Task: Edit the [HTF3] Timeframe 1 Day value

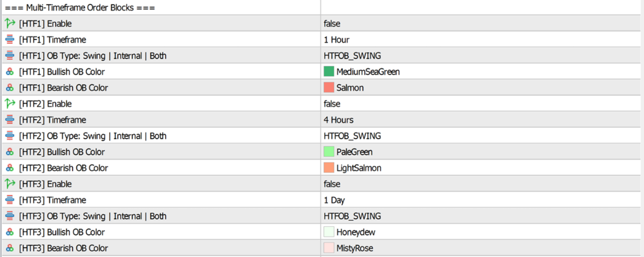Action: tap(482, 200)
